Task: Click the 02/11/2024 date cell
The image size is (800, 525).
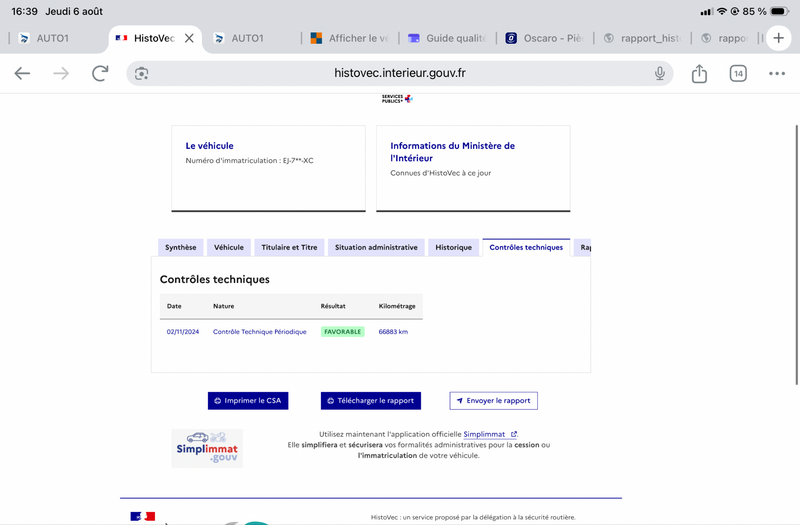Action: pyautogui.click(x=183, y=332)
